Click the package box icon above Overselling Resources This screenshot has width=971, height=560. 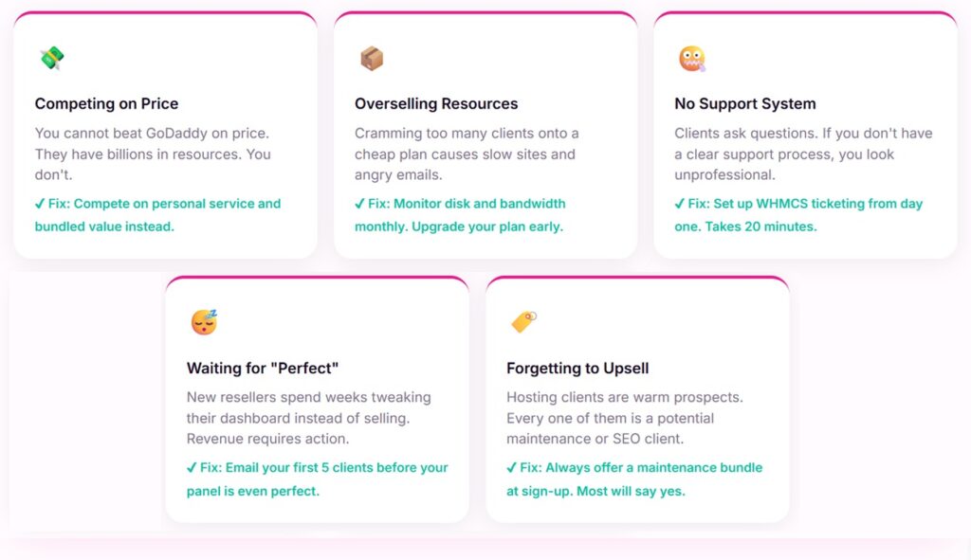371,59
